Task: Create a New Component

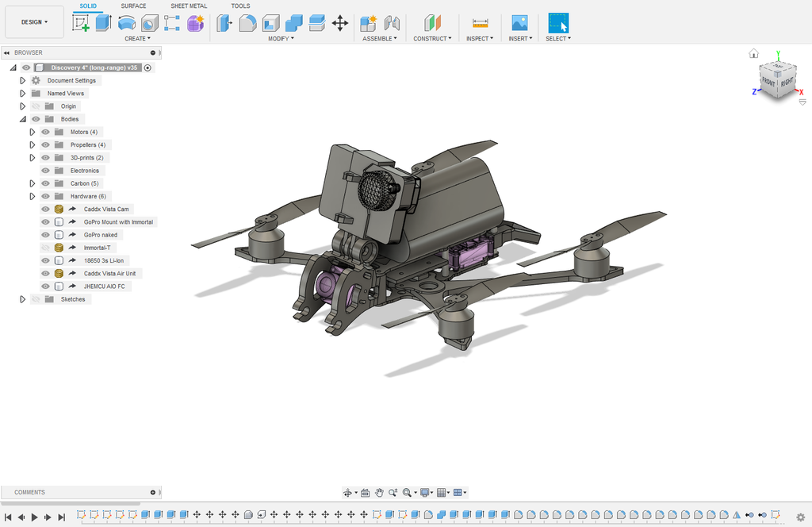Action: point(369,23)
